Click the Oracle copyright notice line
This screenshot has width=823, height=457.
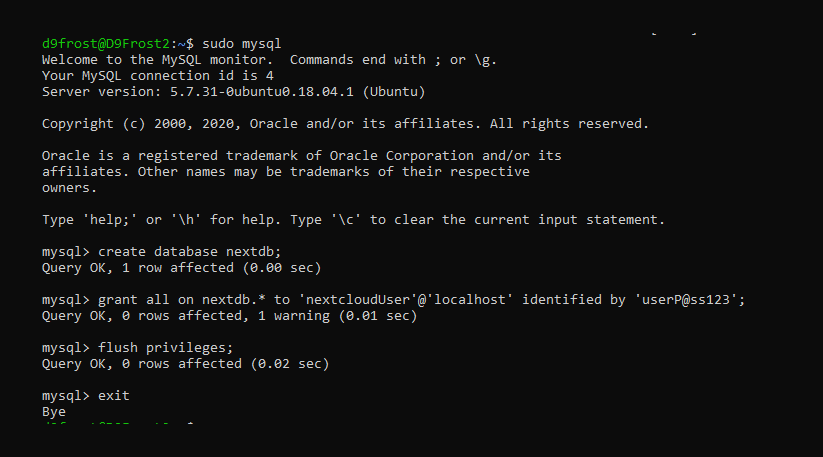tap(345, 124)
